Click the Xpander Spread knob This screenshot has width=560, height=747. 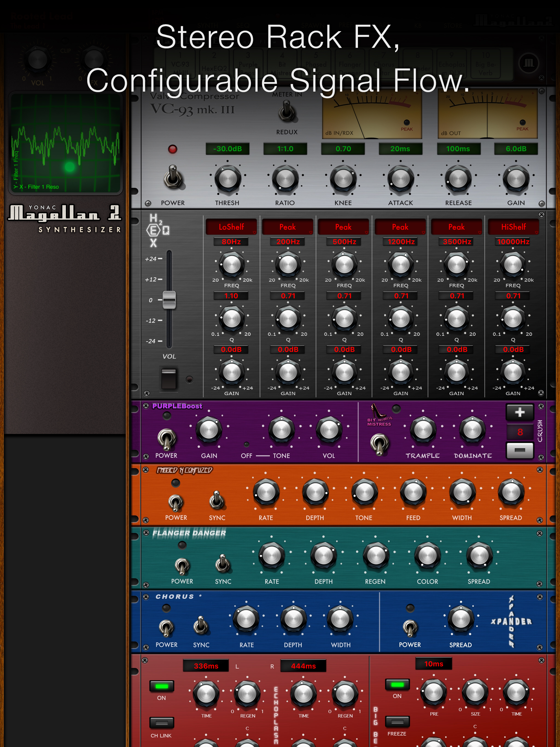pyautogui.click(x=461, y=619)
